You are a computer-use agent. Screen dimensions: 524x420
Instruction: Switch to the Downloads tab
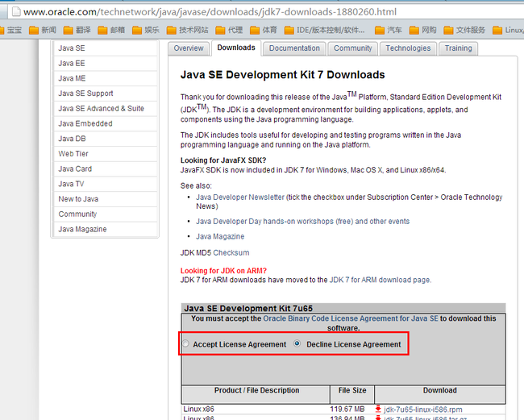tap(236, 48)
